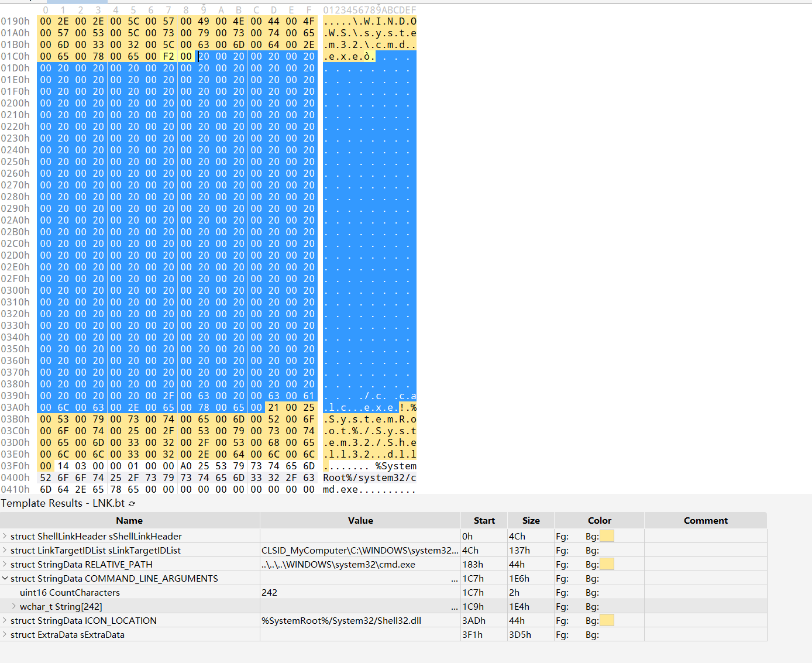Expand the struct ExtraData sExtraData row
Image resolution: width=812 pixels, height=663 pixels.
5,634
